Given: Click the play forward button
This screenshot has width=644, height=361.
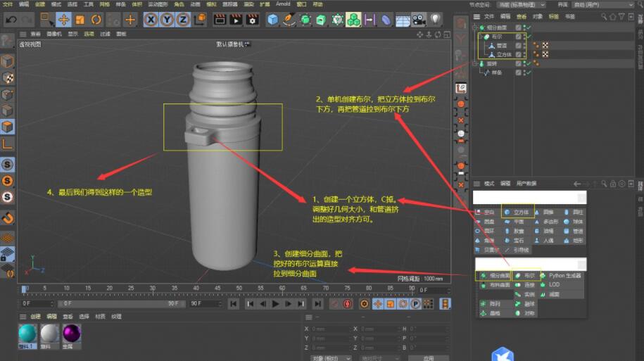Looking at the screenshot, I should 276,304.
